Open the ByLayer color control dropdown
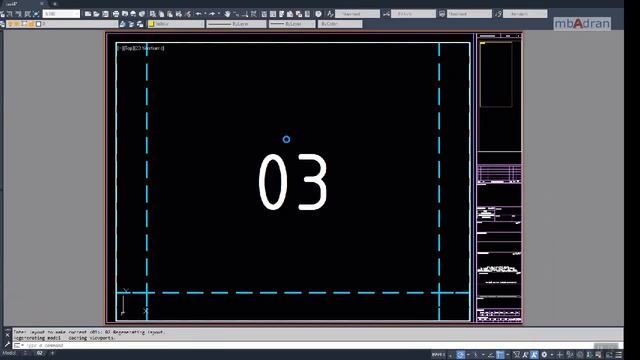Image resolution: width=640 pixels, height=360 pixels. pyautogui.click(x=176, y=24)
